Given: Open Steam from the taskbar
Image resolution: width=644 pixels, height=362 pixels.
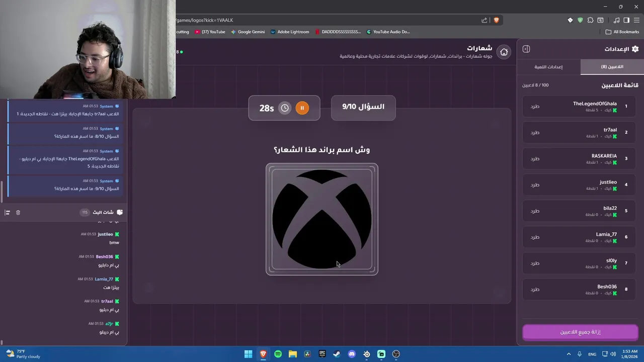Looking at the screenshot, I should coord(337,354).
